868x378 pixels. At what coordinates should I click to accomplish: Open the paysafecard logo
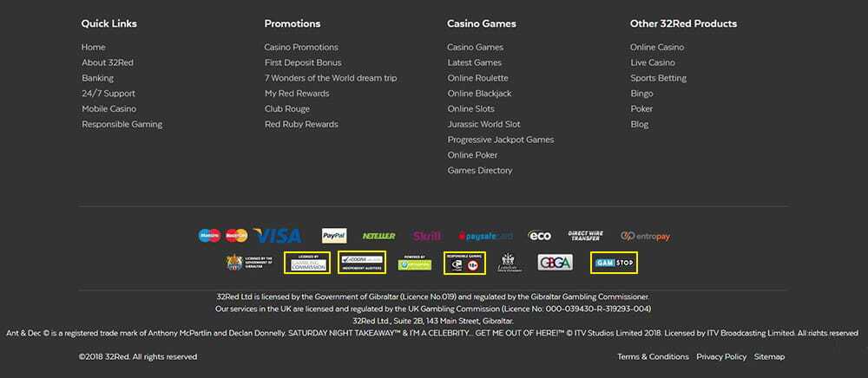pos(486,236)
